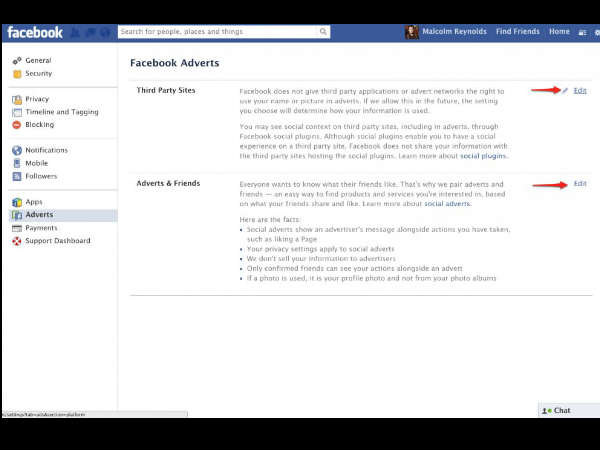Edit Third Party Sites setting
Screen dimensions: 600x450
[580, 91]
